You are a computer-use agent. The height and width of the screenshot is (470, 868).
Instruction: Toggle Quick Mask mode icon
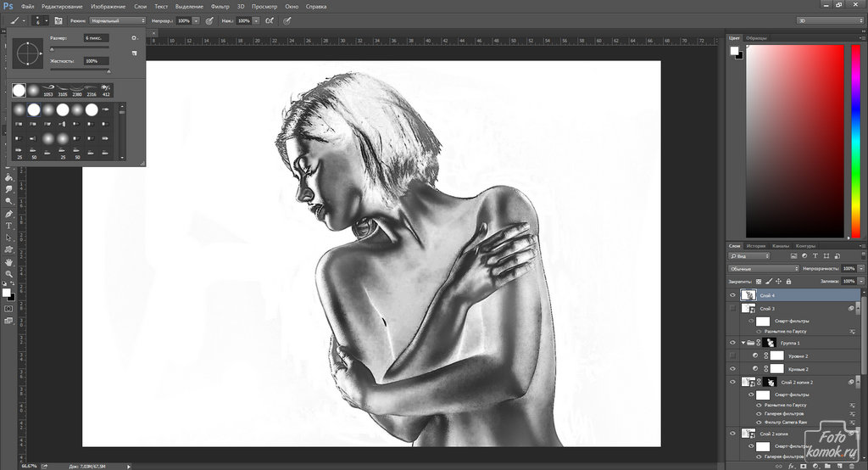point(8,309)
